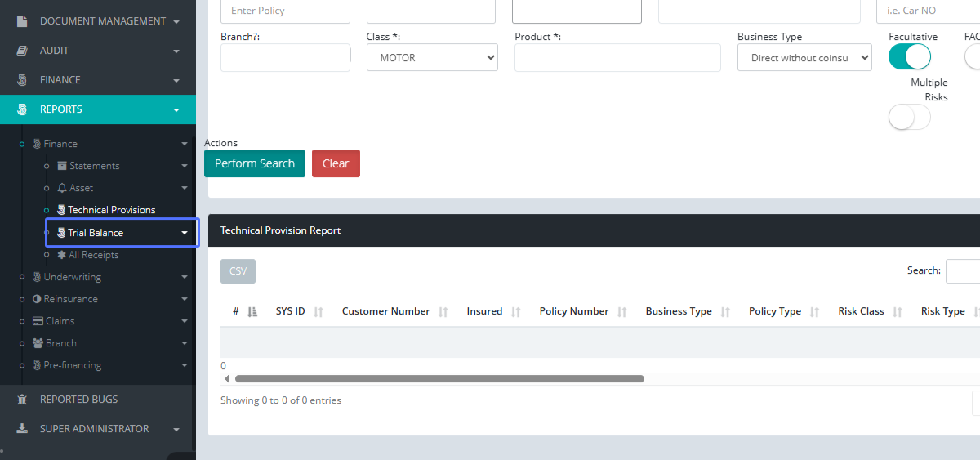Click the Reinsurance half-circle icon
Viewport: 980px width, 460px height.
(x=37, y=299)
